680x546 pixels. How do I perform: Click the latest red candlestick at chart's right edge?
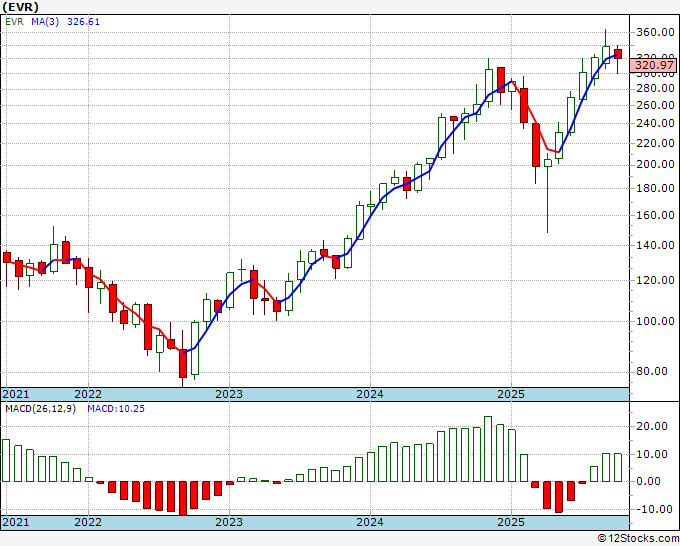[618, 54]
